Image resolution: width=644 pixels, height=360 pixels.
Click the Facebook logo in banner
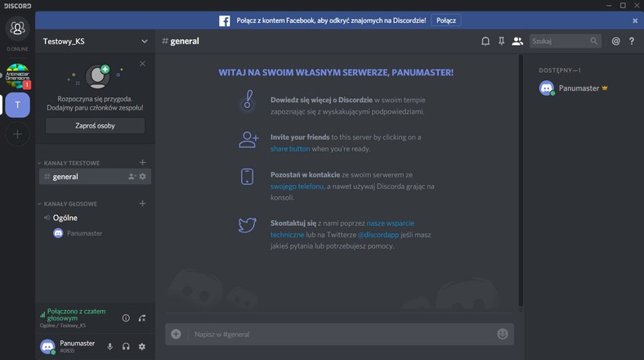coord(224,20)
